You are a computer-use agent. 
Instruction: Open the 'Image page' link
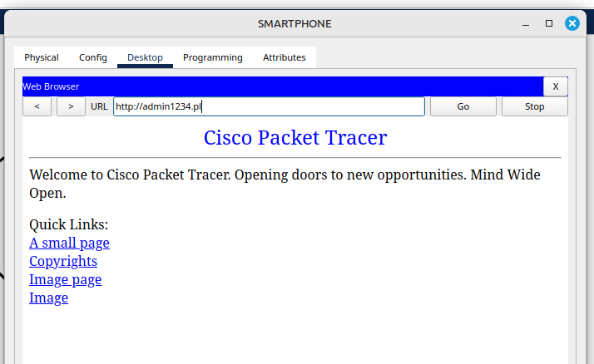[65, 279]
